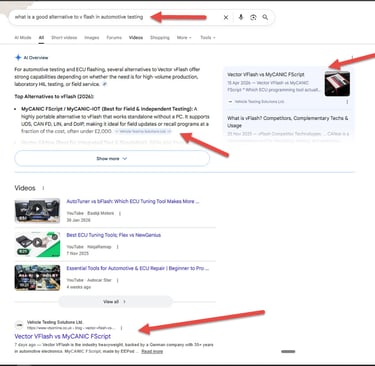The image size is (375, 366).
Task: Open the Short videos tab
Action: (64, 38)
